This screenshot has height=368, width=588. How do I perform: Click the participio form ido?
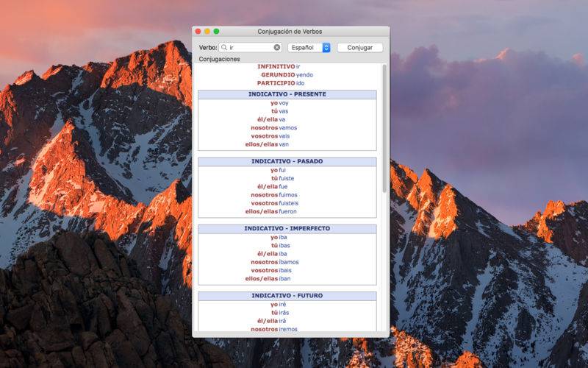[x=301, y=83]
